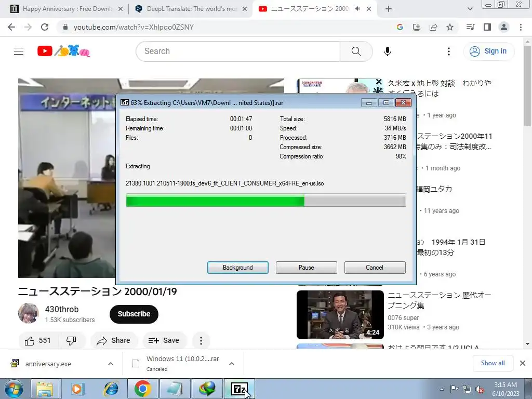532x399 pixels.
Task: Click YouTube Sign in button
Action: (x=488, y=51)
